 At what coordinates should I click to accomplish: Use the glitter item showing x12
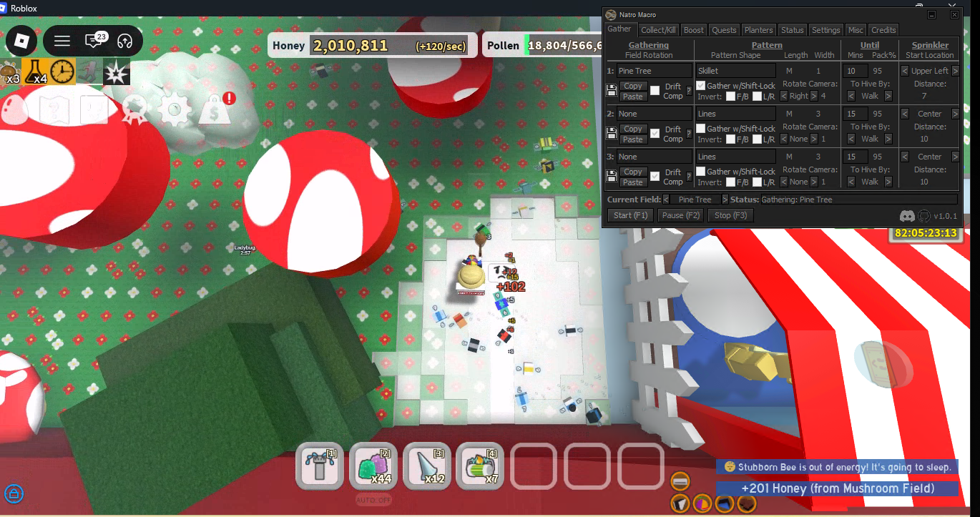426,466
